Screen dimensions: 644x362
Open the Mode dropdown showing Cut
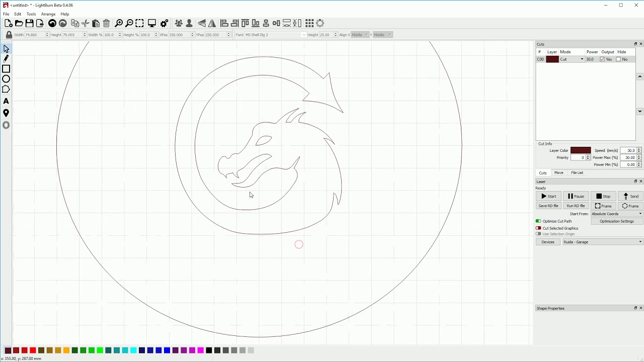pos(572,59)
